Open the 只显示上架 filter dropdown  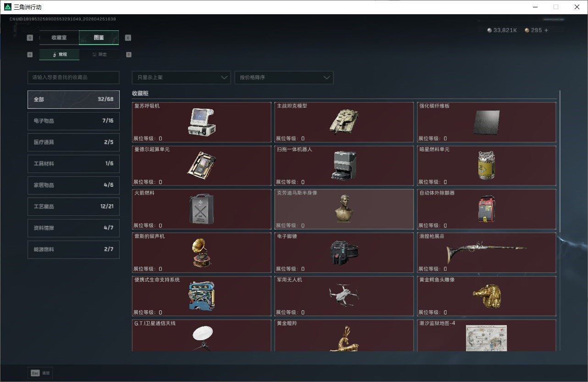coord(181,78)
